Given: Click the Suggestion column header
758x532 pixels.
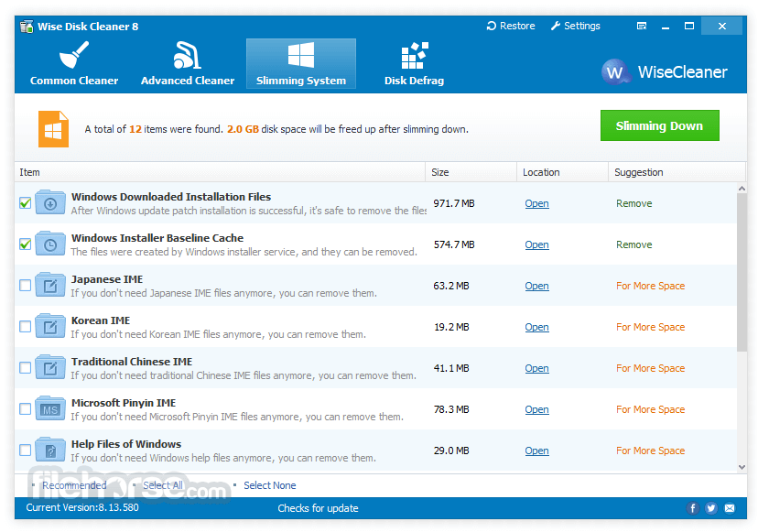Looking at the screenshot, I should pos(677,172).
